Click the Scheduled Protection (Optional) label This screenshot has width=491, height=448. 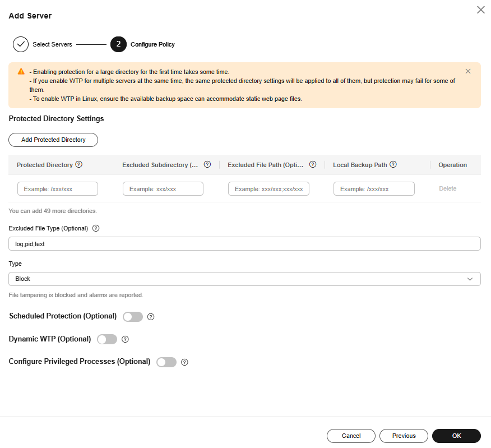click(x=63, y=316)
